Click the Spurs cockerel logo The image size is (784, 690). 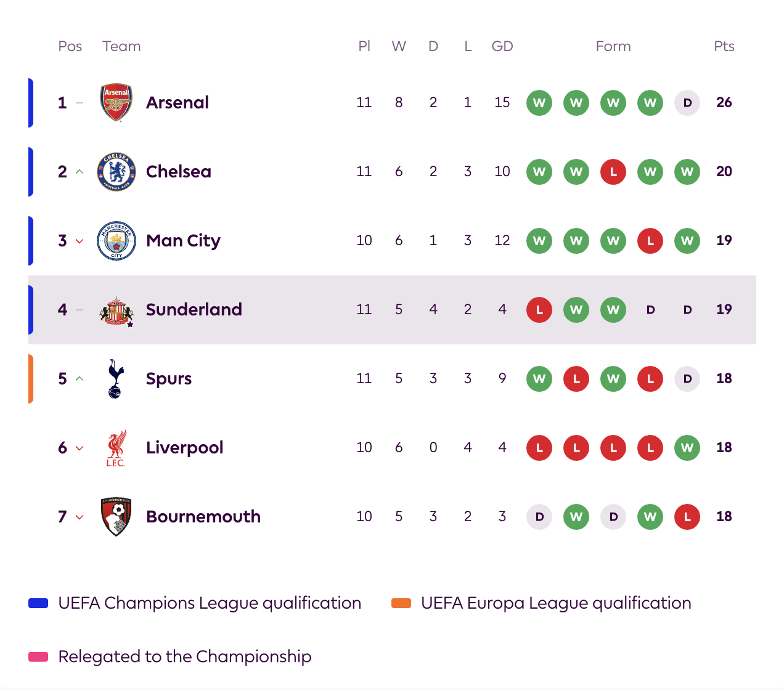[116, 379]
